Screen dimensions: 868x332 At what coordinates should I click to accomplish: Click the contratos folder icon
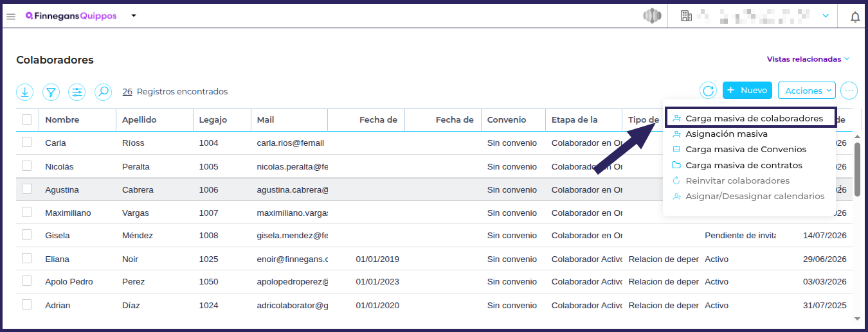coord(676,165)
